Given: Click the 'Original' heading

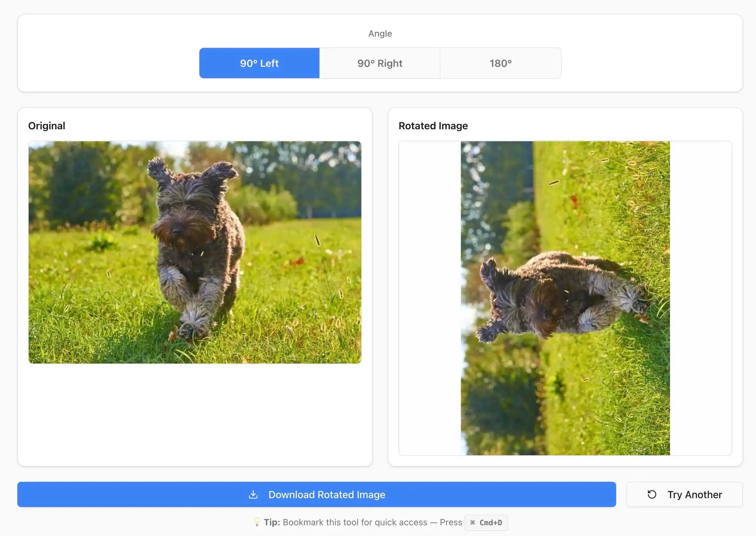Looking at the screenshot, I should click(47, 126).
